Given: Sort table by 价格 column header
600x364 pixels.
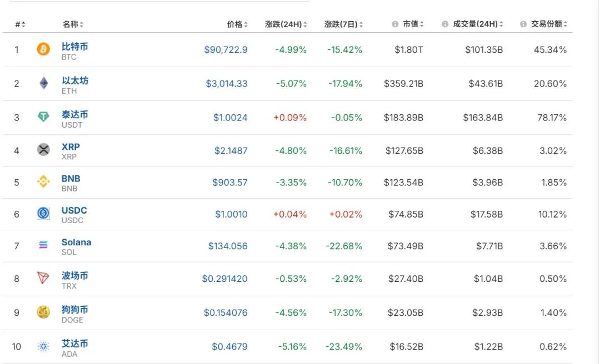Looking at the screenshot, I should pyautogui.click(x=237, y=24).
